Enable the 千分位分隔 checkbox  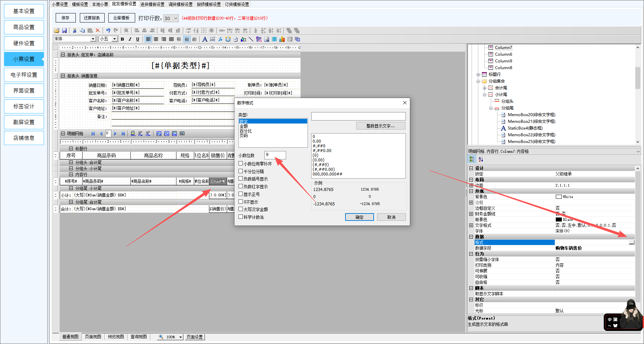tap(240, 171)
